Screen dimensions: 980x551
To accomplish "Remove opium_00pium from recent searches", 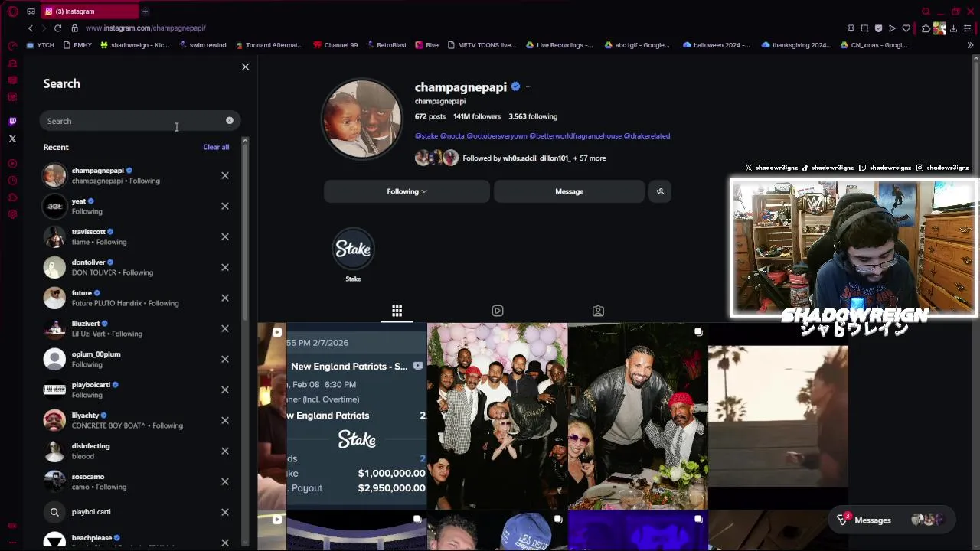I will [x=225, y=359].
